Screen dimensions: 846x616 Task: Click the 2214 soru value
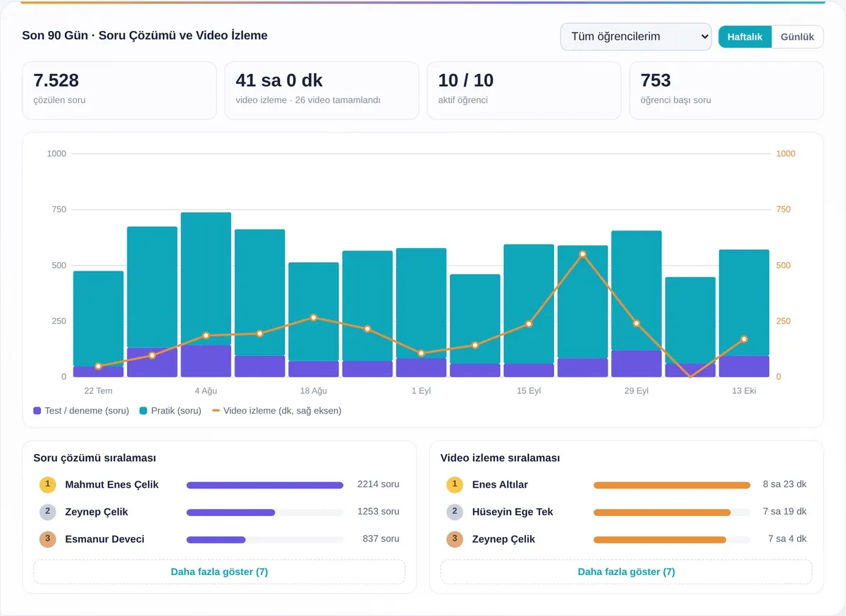(x=378, y=485)
